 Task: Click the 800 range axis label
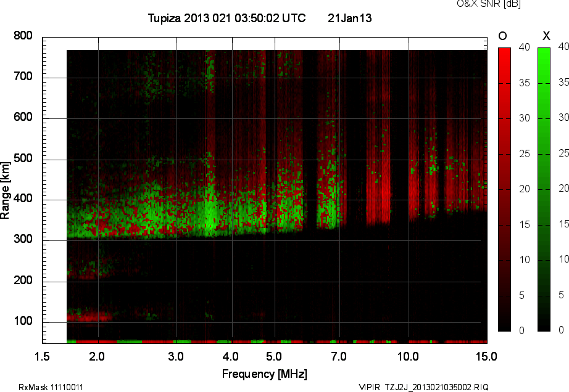click(x=23, y=36)
